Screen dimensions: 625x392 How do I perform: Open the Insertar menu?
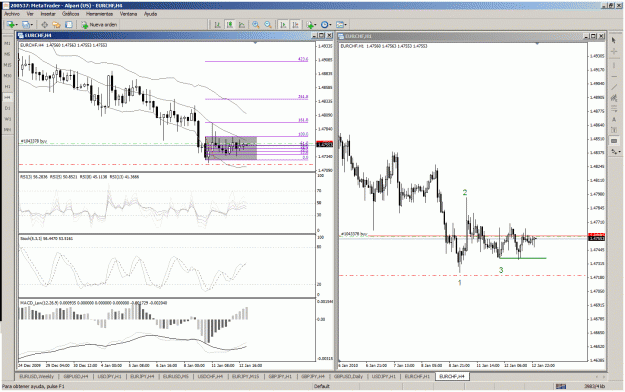coord(48,14)
